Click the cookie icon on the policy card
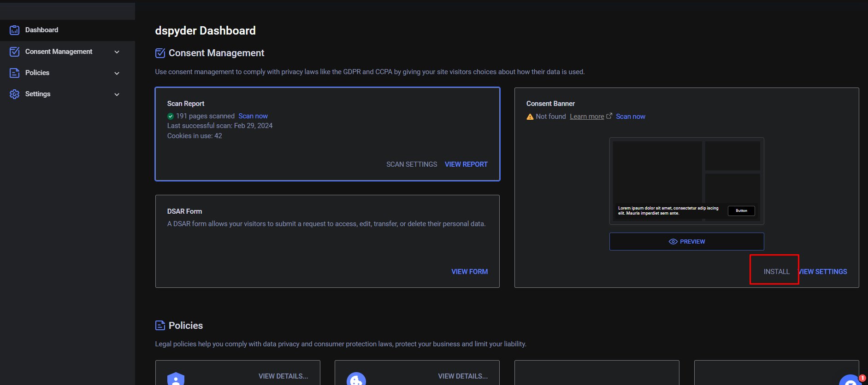 click(356, 379)
